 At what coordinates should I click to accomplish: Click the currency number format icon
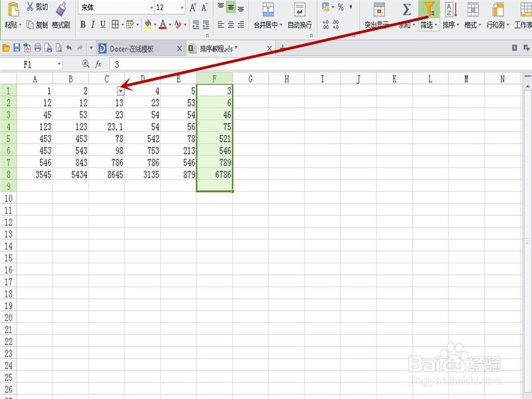[326, 7]
